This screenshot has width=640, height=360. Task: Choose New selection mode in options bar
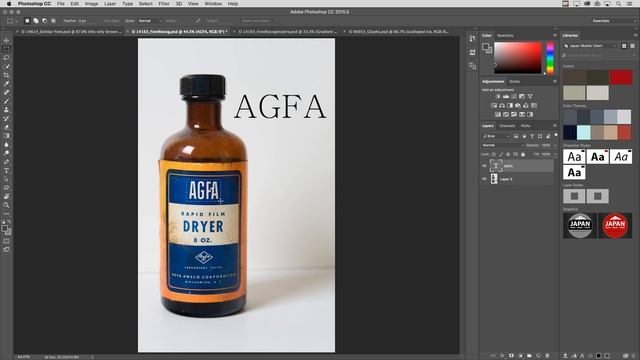pos(27,21)
